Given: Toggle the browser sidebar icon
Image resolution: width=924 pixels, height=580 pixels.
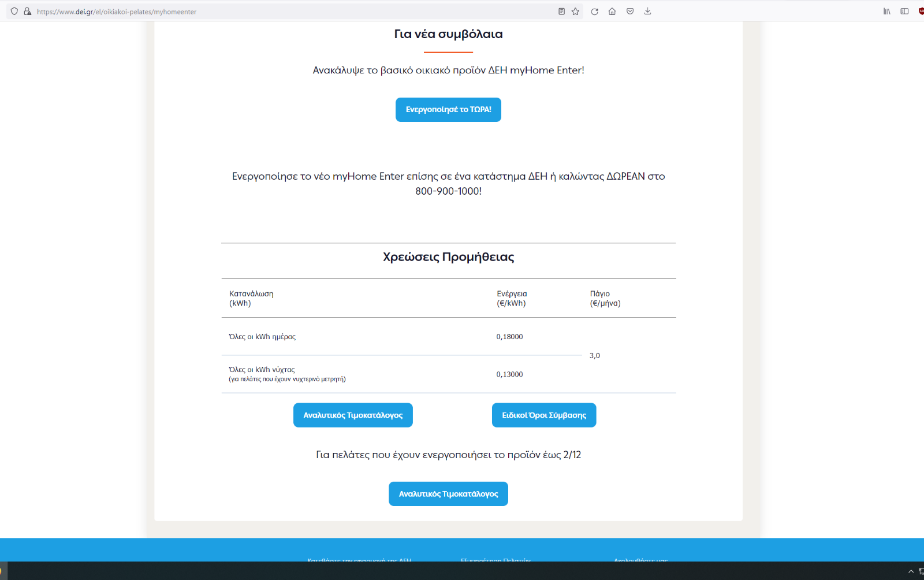Looking at the screenshot, I should coord(904,12).
